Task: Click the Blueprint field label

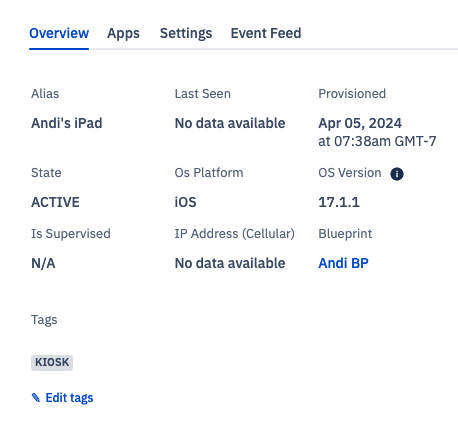Action: click(x=345, y=234)
